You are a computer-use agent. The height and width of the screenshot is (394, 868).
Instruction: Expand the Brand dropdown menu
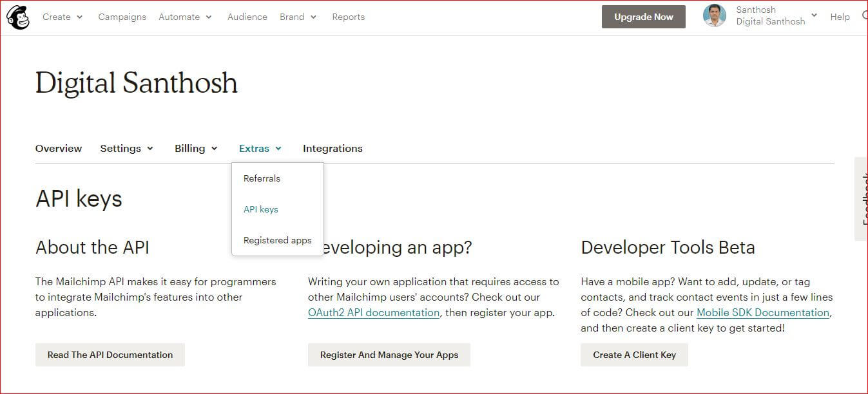pos(298,17)
